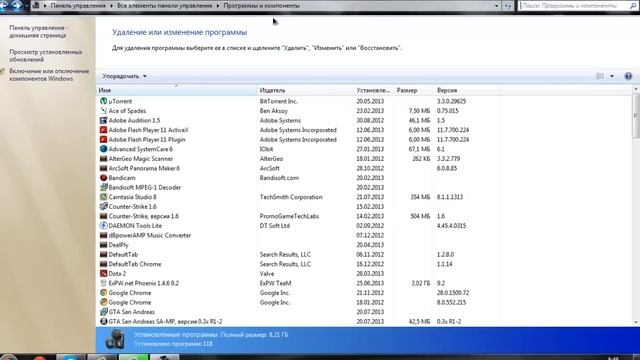Click the Bandisoft MPEG-1 Decoder icon
Image resolution: width=640 pixels, height=360 pixels.
[x=104, y=187]
